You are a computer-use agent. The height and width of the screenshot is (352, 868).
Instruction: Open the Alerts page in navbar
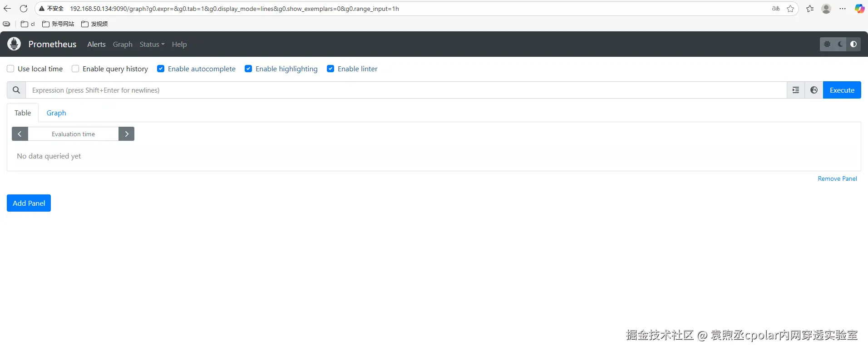click(96, 44)
